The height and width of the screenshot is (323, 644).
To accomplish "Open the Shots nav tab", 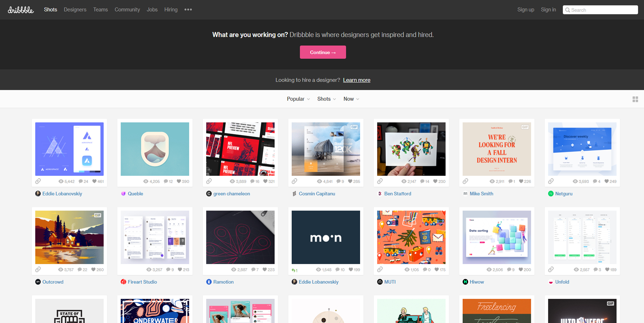I will click(50, 9).
